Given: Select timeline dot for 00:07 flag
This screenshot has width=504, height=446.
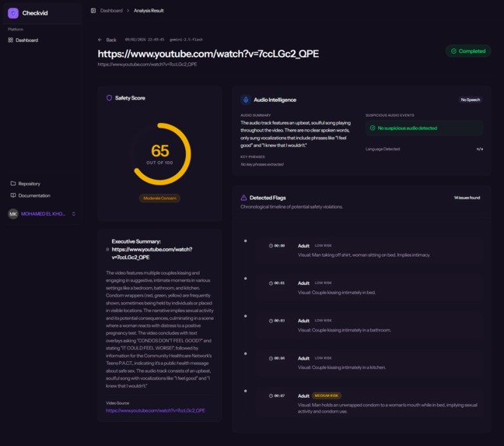Looking at the screenshot, I should (x=246, y=391).
